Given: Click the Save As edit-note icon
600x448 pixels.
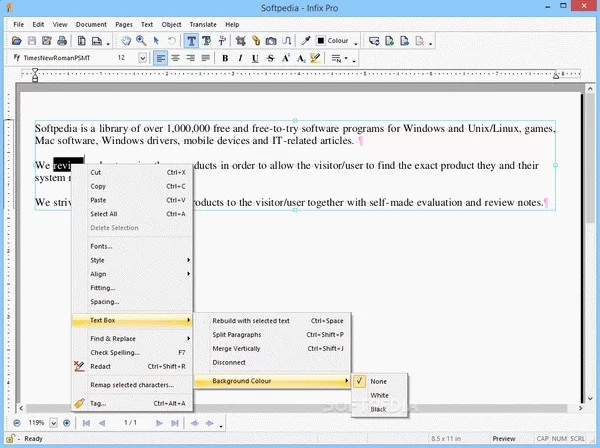Looking at the screenshot, I should click(x=47, y=41).
